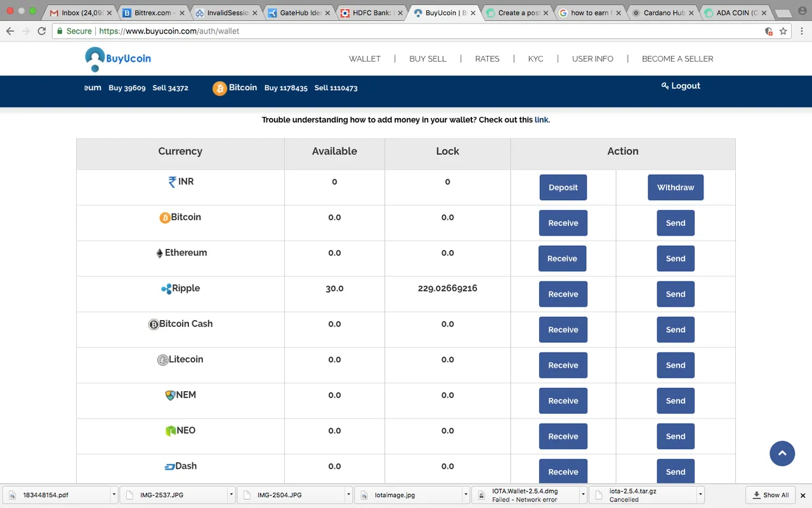Close the Gmail Inbox tab

pos(108,13)
